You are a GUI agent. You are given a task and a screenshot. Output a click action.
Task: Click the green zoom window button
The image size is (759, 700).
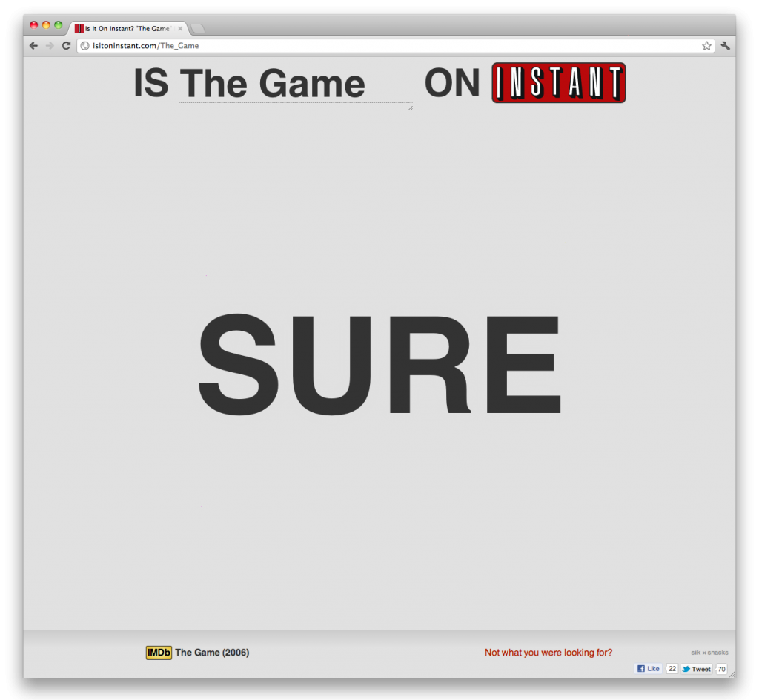59,25
